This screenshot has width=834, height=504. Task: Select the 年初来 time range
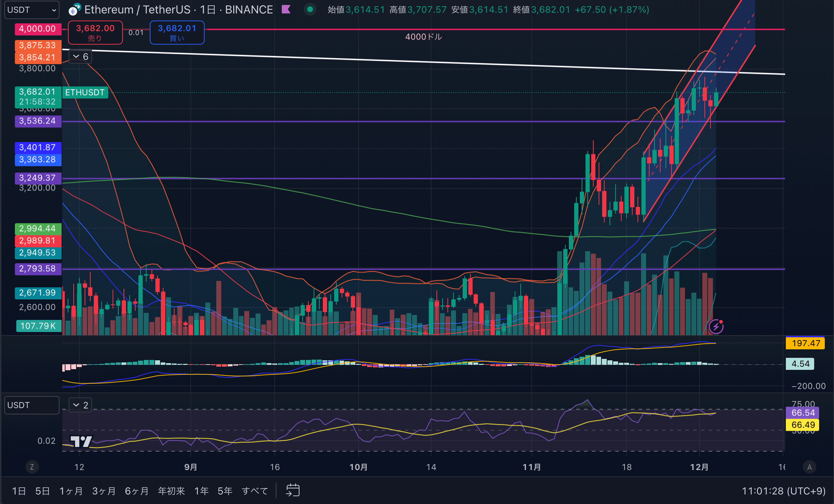click(171, 491)
